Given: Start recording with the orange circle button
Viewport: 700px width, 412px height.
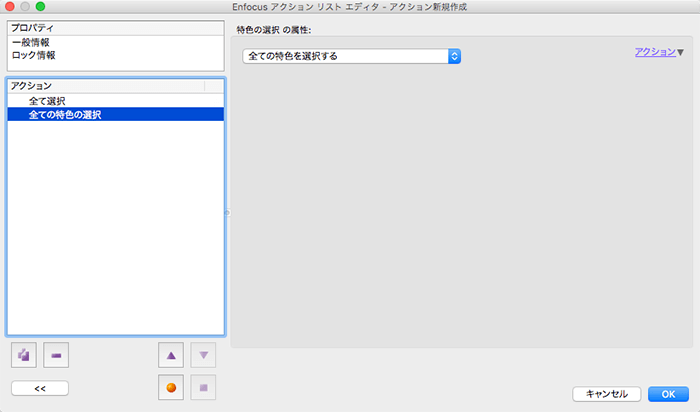Looking at the screenshot, I should click(x=171, y=387).
